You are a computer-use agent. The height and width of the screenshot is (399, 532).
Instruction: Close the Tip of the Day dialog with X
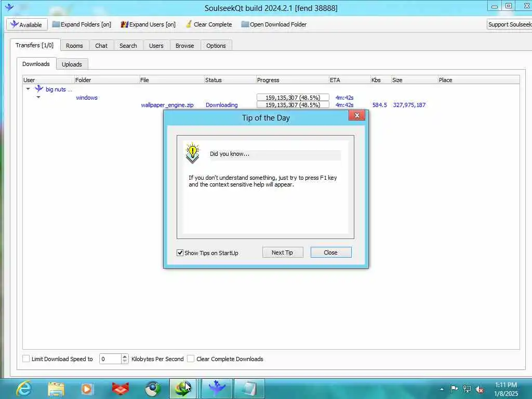(357, 115)
